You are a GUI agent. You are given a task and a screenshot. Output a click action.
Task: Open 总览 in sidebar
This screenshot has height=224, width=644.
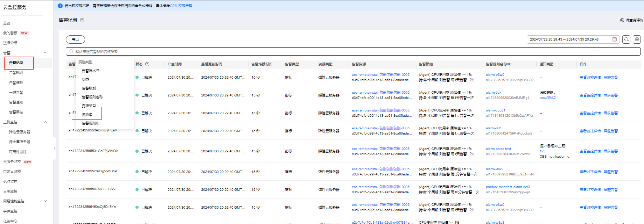coord(7,23)
